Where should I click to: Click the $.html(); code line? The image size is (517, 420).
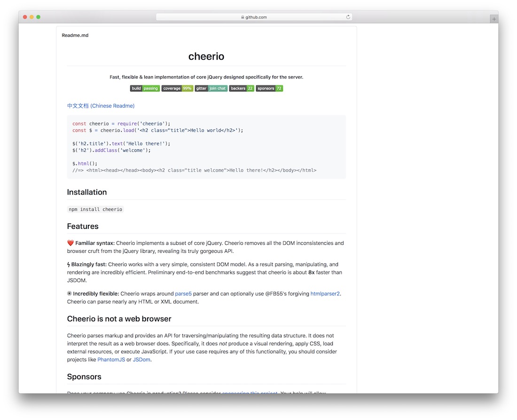click(85, 163)
